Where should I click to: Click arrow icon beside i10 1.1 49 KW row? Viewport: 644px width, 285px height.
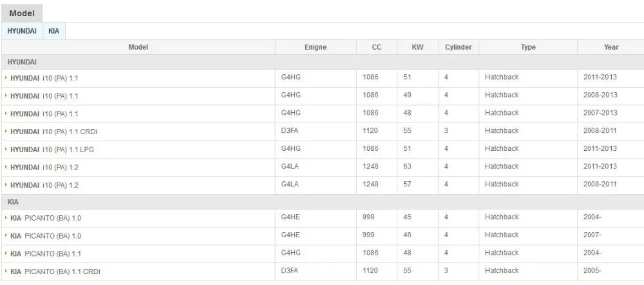(6, 95)
